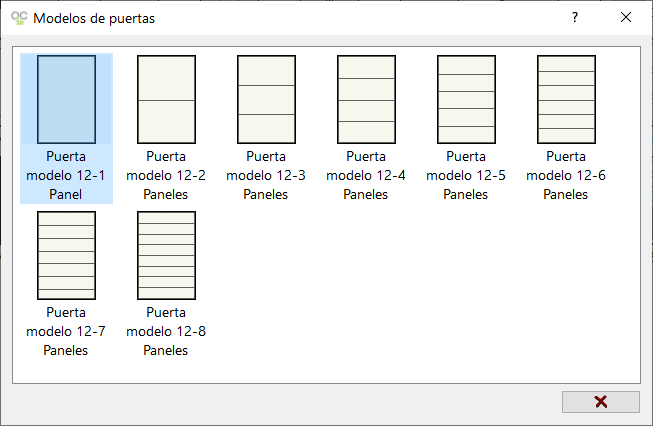Click the label "Puerta modelo 12-2 Paneles"
653x426 pixels.
click(x=166, y=175)
